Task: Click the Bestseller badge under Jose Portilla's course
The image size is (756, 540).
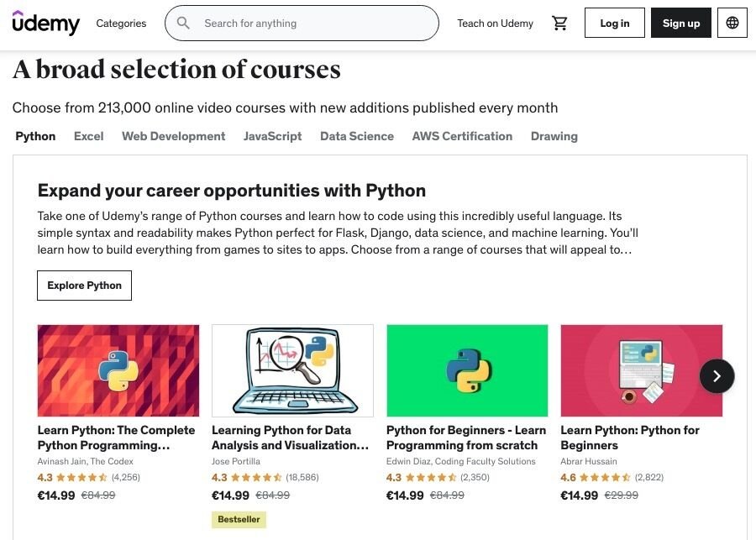Action: click(239, 519)
